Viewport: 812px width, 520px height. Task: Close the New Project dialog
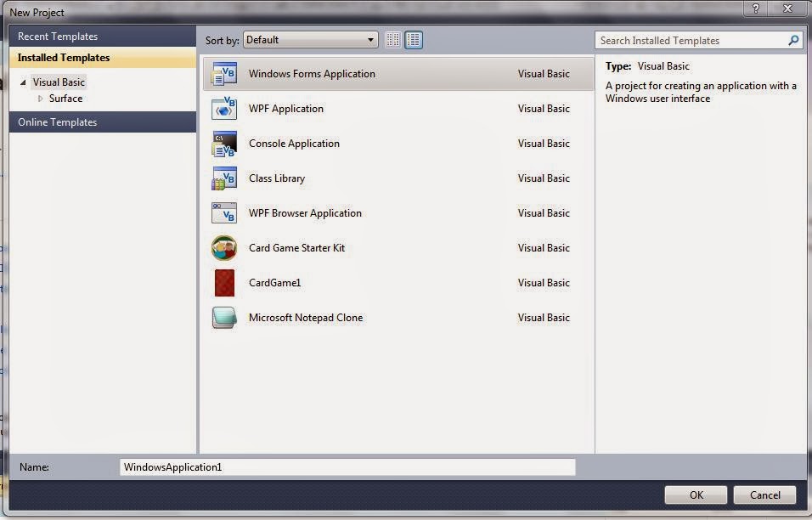787,8
